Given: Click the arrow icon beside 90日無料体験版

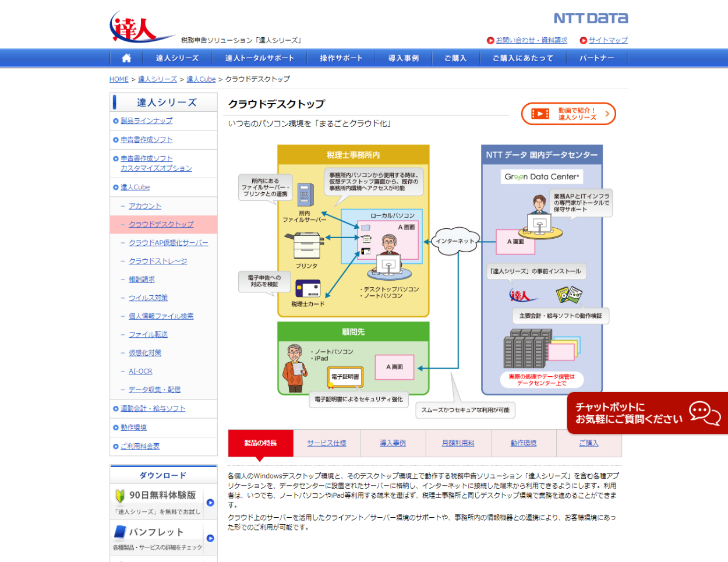Looking at the screenshot, I should click(x=210, y=503).
